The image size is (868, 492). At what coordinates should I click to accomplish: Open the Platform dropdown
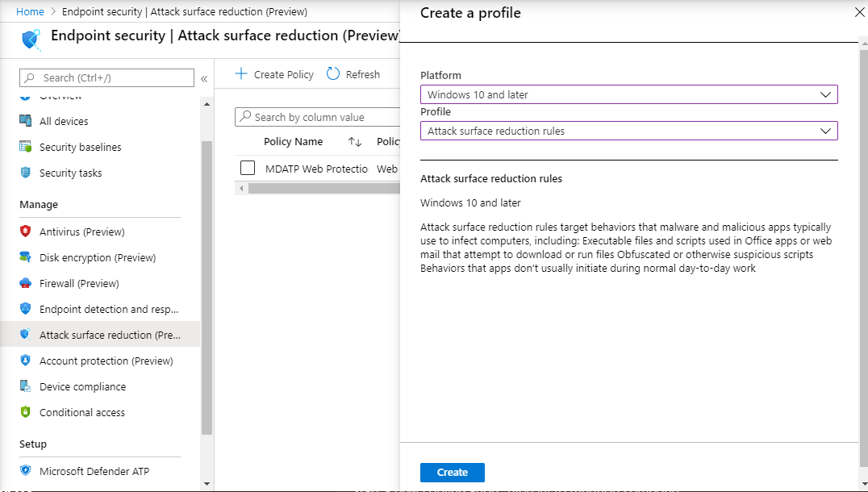click(x=628, y=94)
